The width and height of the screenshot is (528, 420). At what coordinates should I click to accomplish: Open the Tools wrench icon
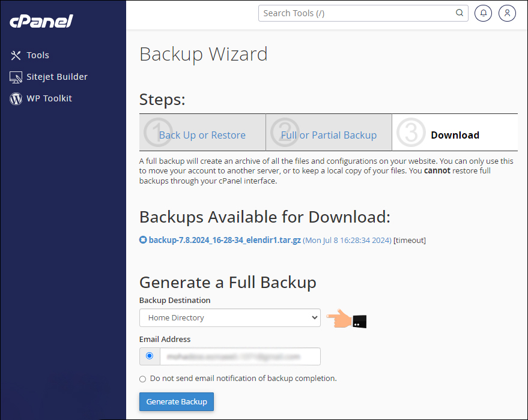[16, 55]
